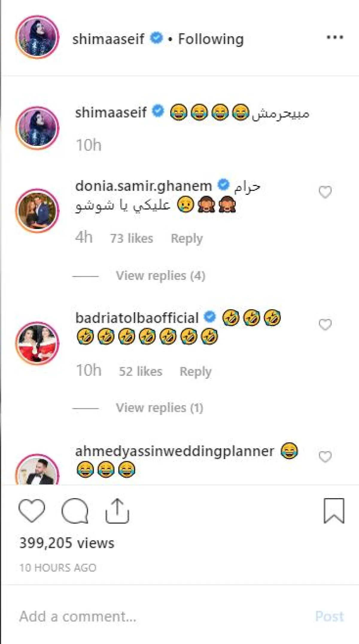
Task: Share the post via share icon
Action: pos(117,511)
